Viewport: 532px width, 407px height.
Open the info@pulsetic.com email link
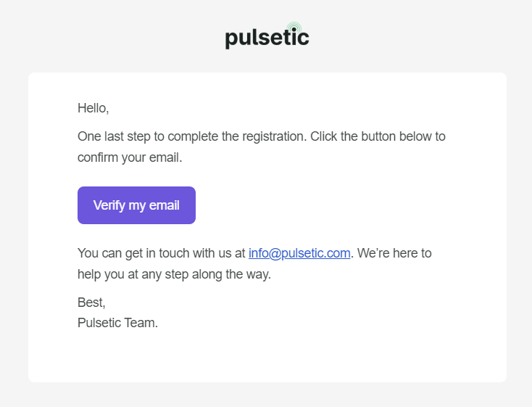pos(299,253)
